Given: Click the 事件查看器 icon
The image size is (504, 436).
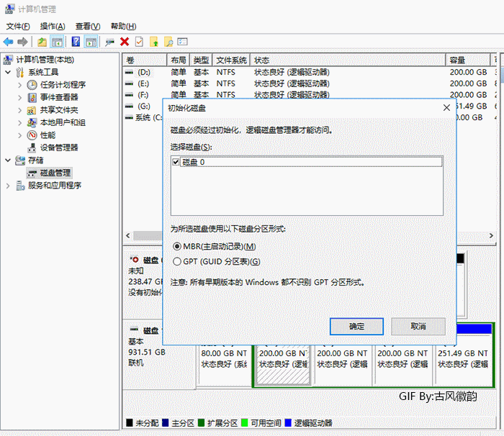Looking at the screenshot, I should click(x=32, y=97).
